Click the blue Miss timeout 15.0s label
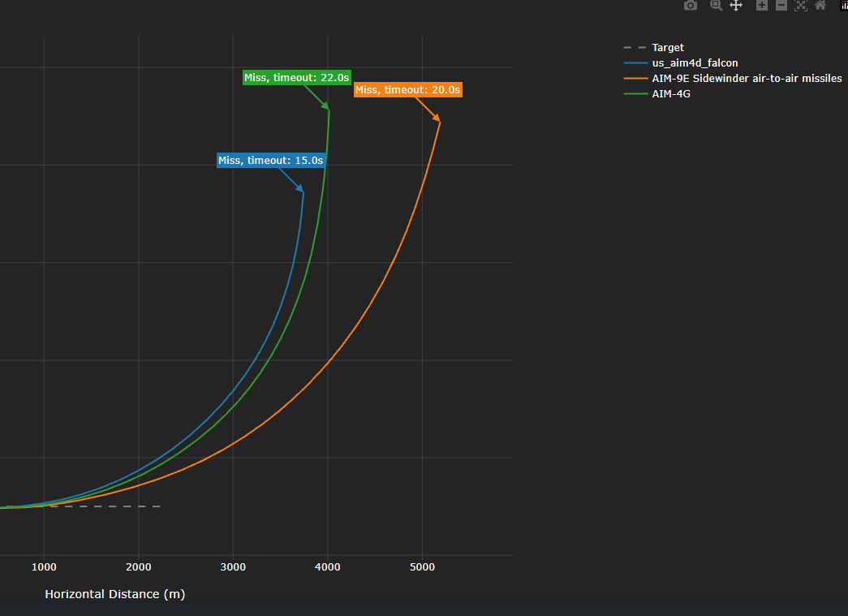848x616 pixels. pos(271,160)
